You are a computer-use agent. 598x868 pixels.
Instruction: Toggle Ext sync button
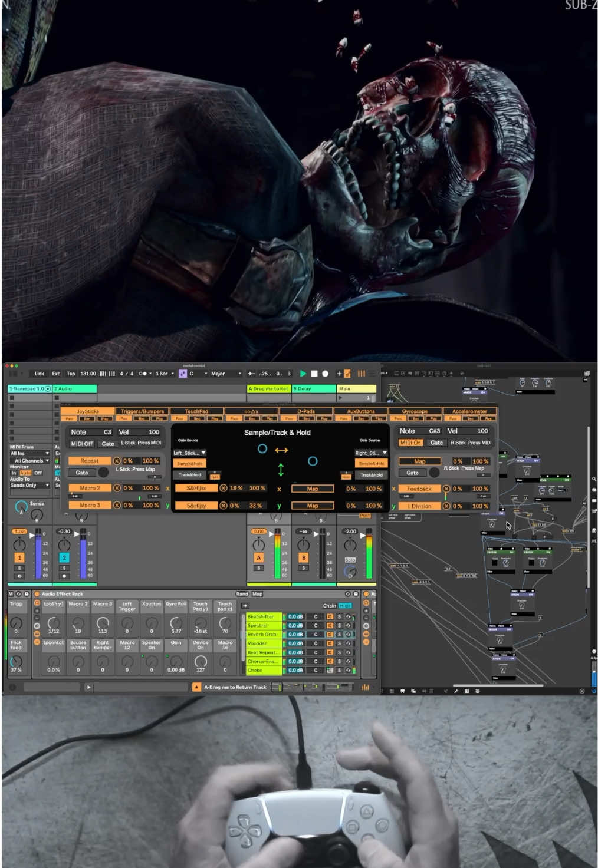(x=56, y=374)
